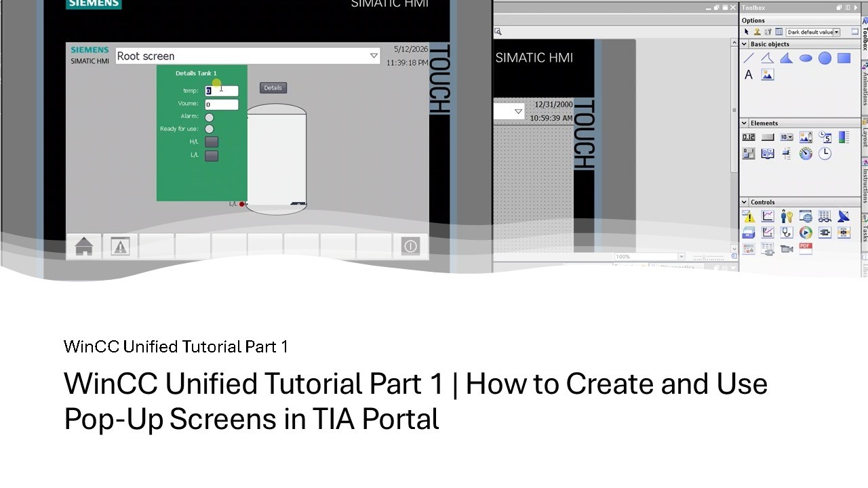Click the zoom selection magnifier icon
The height and width of the screenshot is (488, 868).
[498, 31]
